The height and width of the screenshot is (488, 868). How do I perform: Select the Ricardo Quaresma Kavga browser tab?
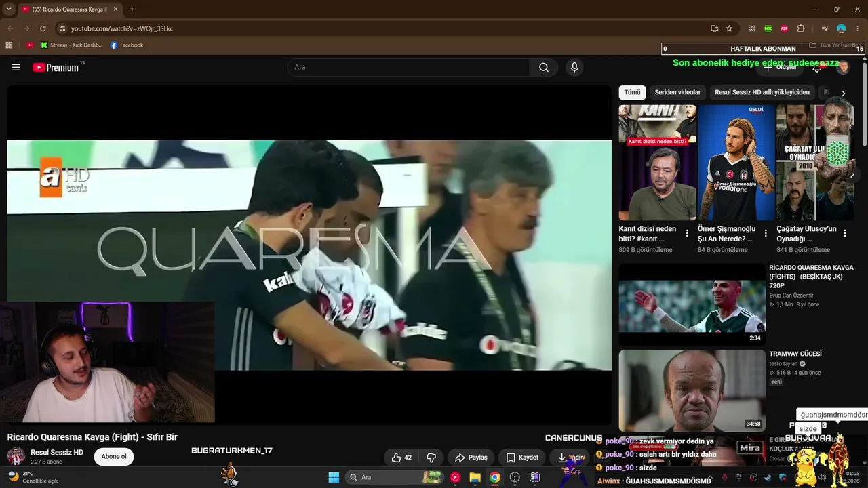tap(70, 9)
